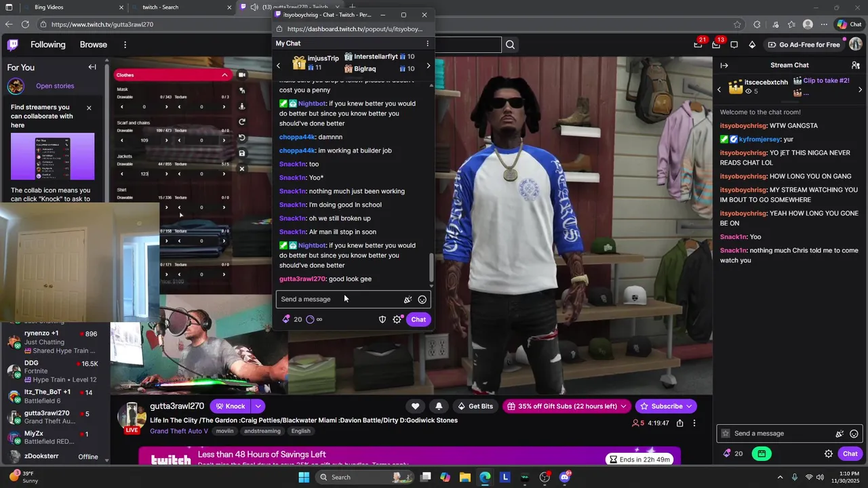Open the Get Bits diamond icon in top bar
This screenshot has width=868, height=488.
pyautogui.click(x=752, y=45)
